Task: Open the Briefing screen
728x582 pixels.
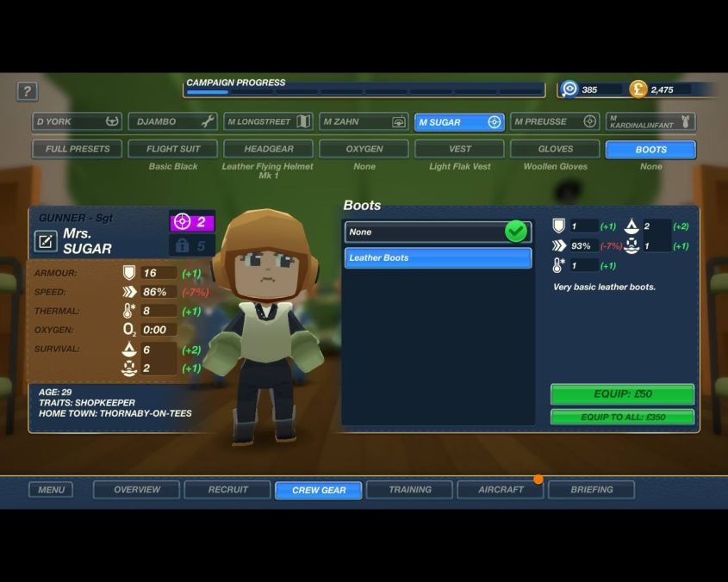Action: tap(592, 490)
